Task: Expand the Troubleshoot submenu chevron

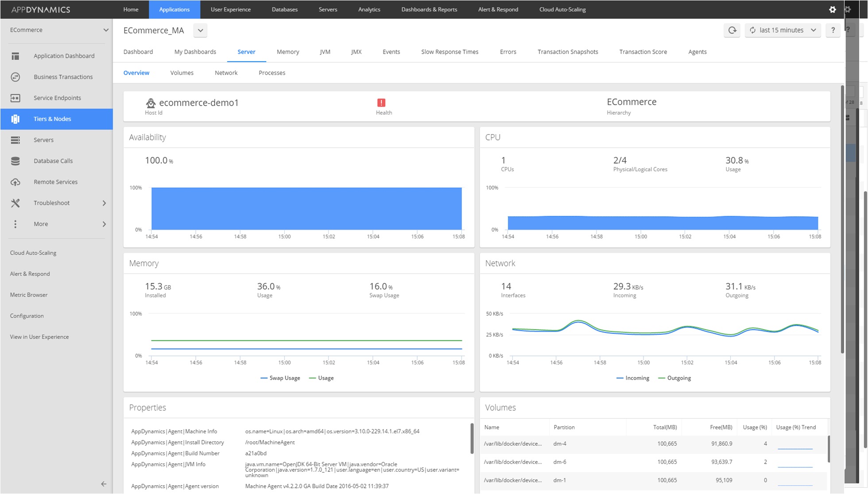Action: coord(104,203)
